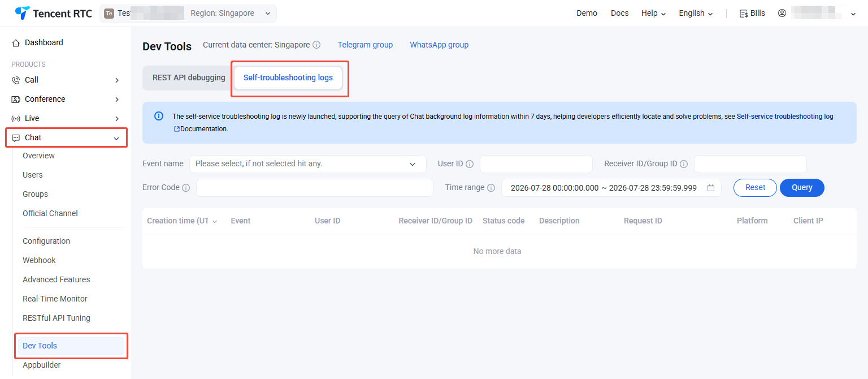Click the Query button
The image size is (868, 379).
click(802, 188)
